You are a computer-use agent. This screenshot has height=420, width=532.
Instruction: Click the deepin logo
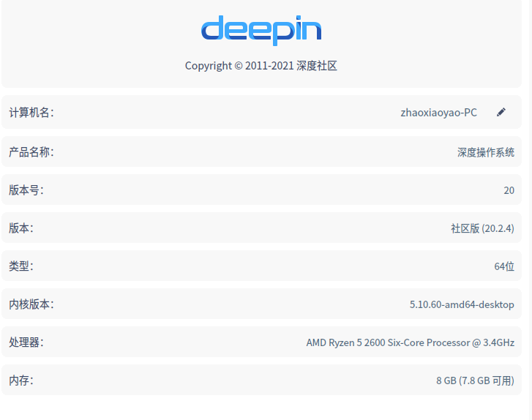tap(261, 30)
